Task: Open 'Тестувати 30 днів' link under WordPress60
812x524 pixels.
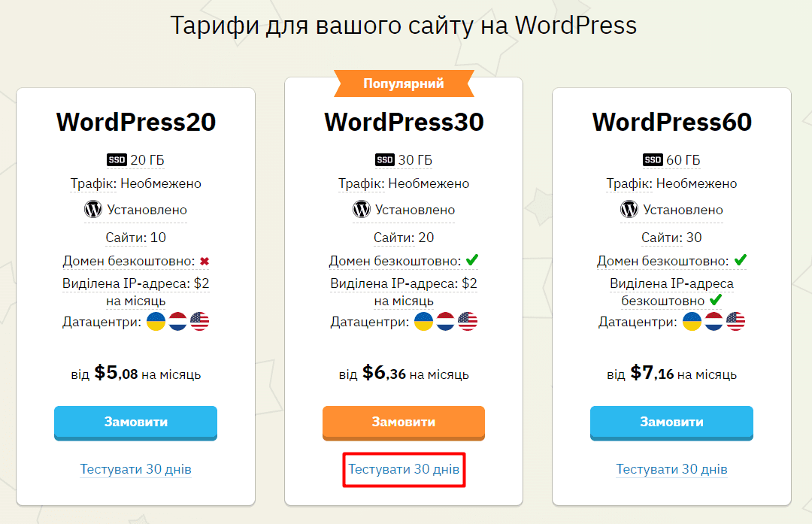Action: tap(671, 469)
